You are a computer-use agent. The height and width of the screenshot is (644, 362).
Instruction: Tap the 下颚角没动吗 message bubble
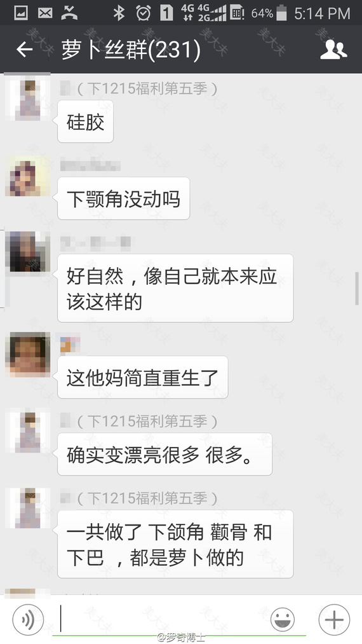click(x=124, y=199)
